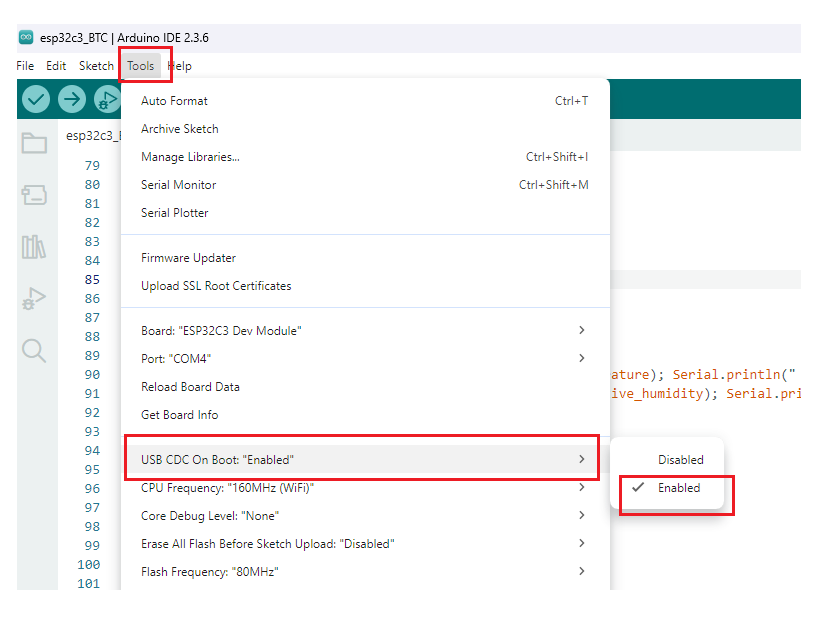Click the Upload arrow icon
Image resolution: width=824 pixels, height=628 pixels.
[72, 99]
